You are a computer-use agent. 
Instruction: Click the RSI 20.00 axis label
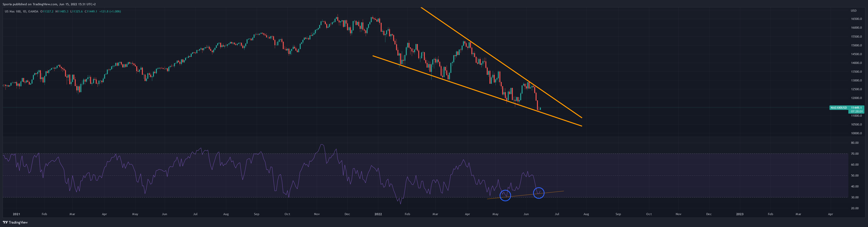click(855, 208)
